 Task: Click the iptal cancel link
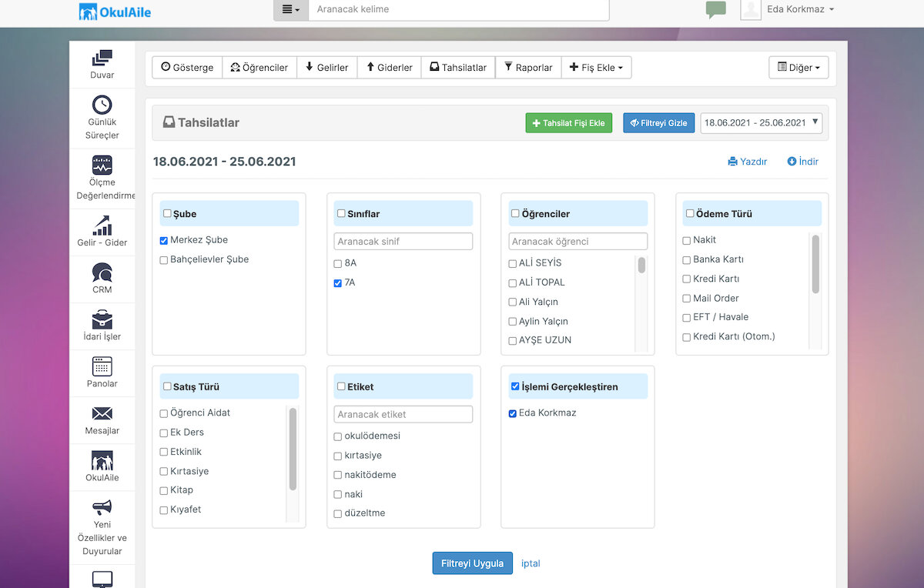point(531,563)
